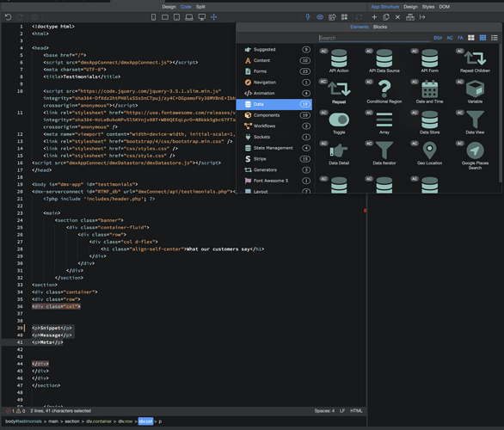Image resolution: width=504 pixels, height=430 pixels.
Task: Choose the Geo Location element
Action: coord(429,153)
